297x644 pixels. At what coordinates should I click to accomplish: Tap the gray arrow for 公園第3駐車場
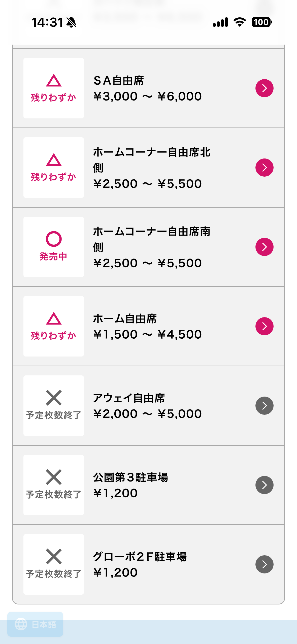coord(264,485)
